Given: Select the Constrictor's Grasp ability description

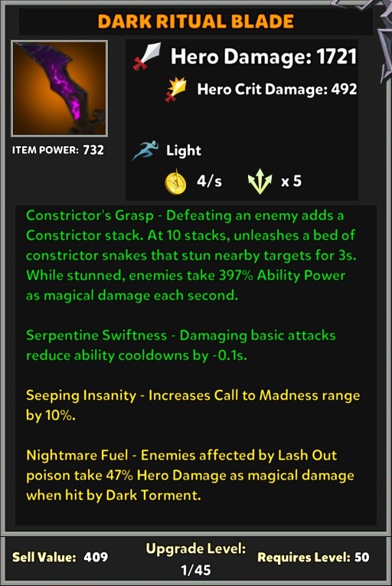Looking at the screenshot, I should (191, 256).
